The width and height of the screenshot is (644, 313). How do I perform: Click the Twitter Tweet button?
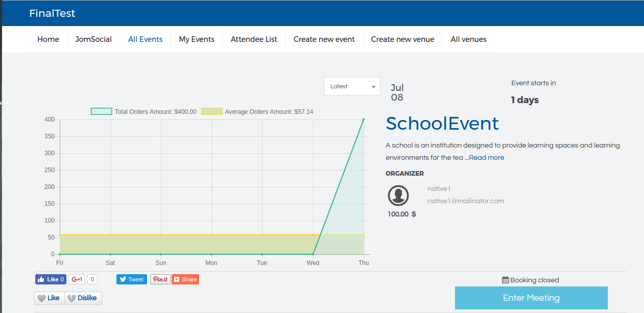tap(131, 279)
